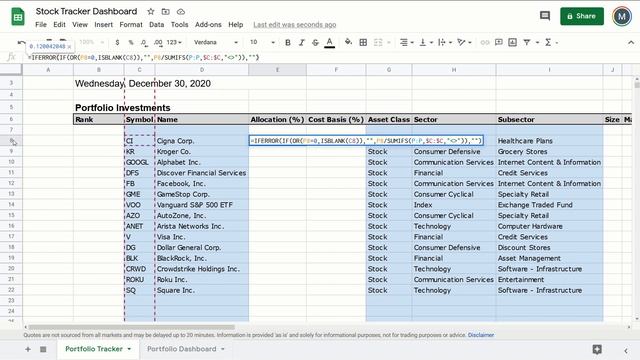The width and height of the screenshot is (640, 360).
Task: Open the 123 more formats dropdown
Action: pyautogui.click(x=174, y=42)
